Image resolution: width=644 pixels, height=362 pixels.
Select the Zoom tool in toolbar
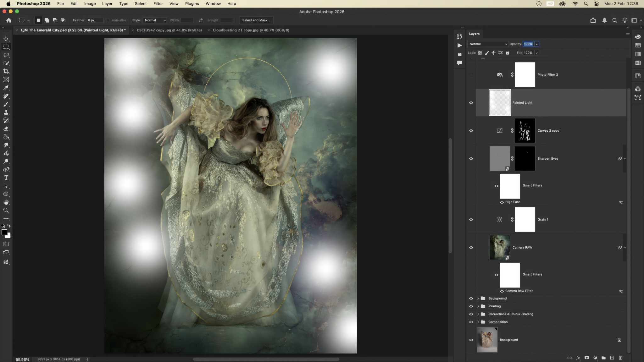coord(6,210)
